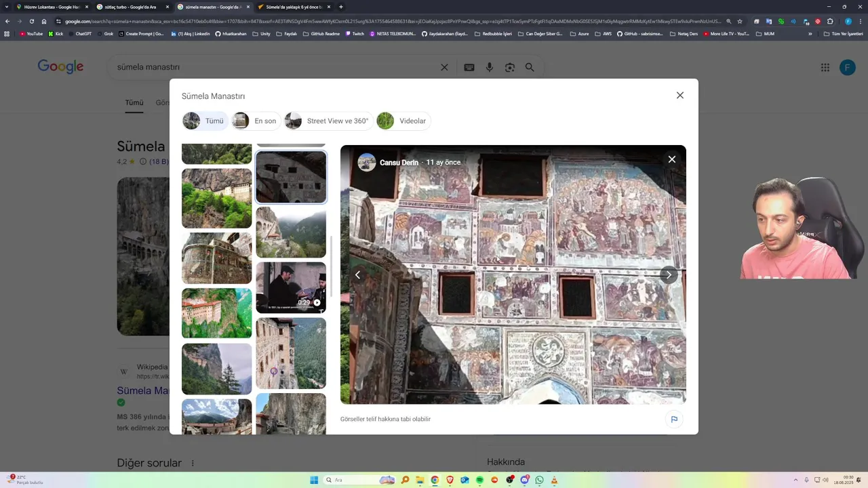Open the Azure bookmark folder
868x488 pixels.
(x=580, y=34)
